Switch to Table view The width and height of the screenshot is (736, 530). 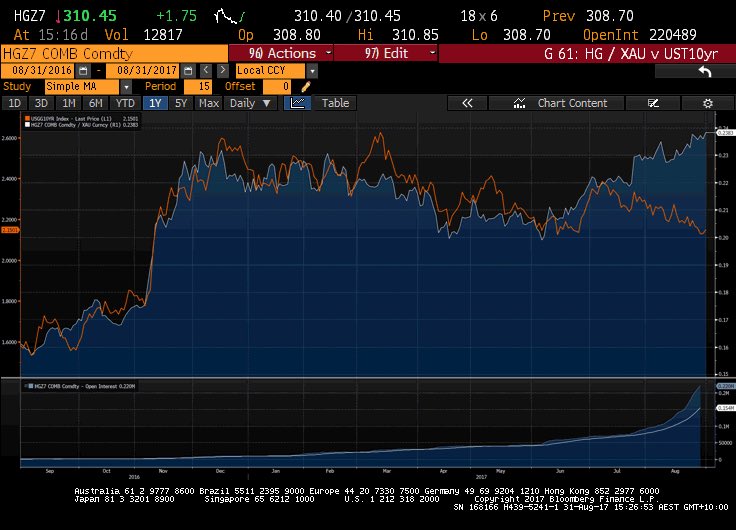[x=335, y=103]
